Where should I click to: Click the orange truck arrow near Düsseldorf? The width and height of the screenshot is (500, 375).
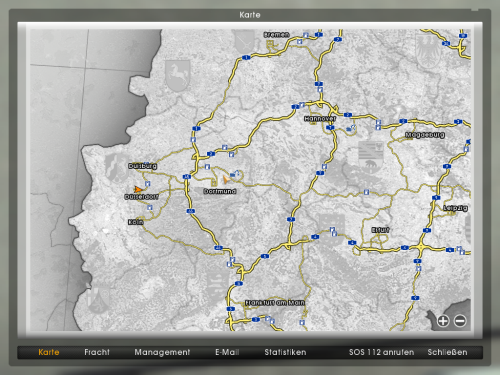coord(138,189)
